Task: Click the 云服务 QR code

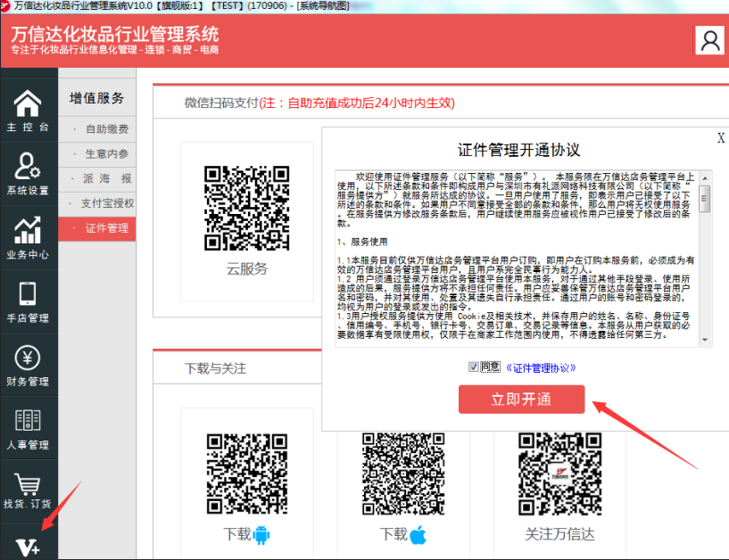Action: tap(247, 208)
